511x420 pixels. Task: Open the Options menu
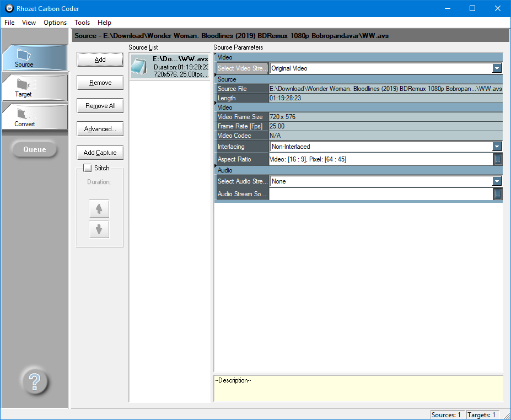point(55,23)
